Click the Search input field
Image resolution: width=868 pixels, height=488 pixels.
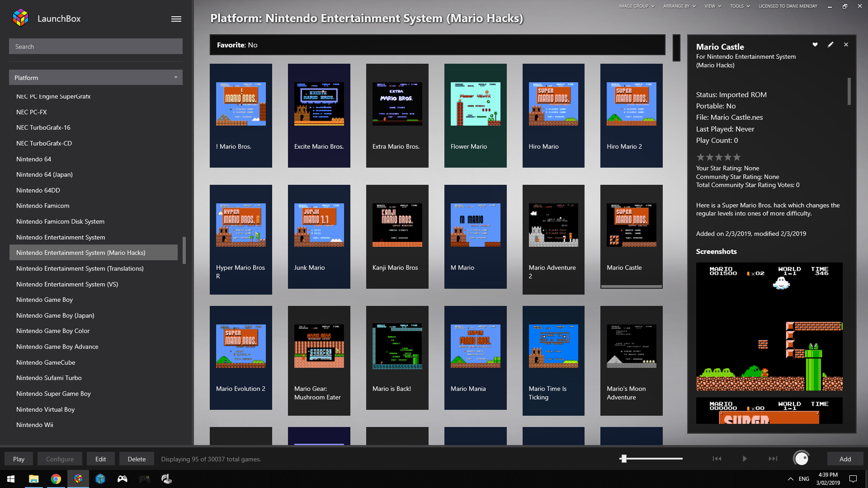pos(95,46)
